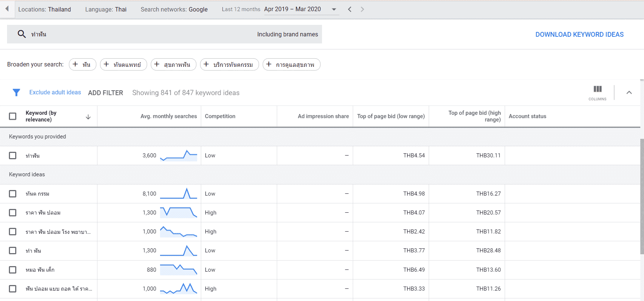
Task: Check the ทำ ฟัน keyword row with space
Action: (x=13, y=251)
